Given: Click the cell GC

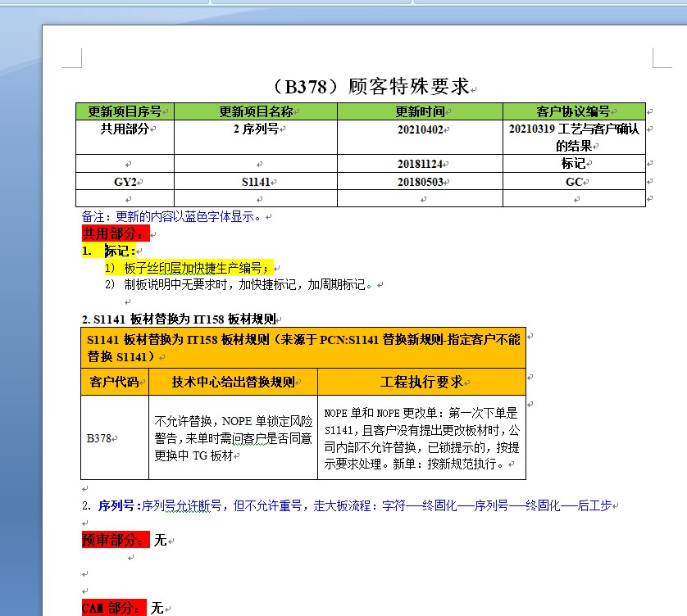Looking at the screenshot, I should [574, 181].
